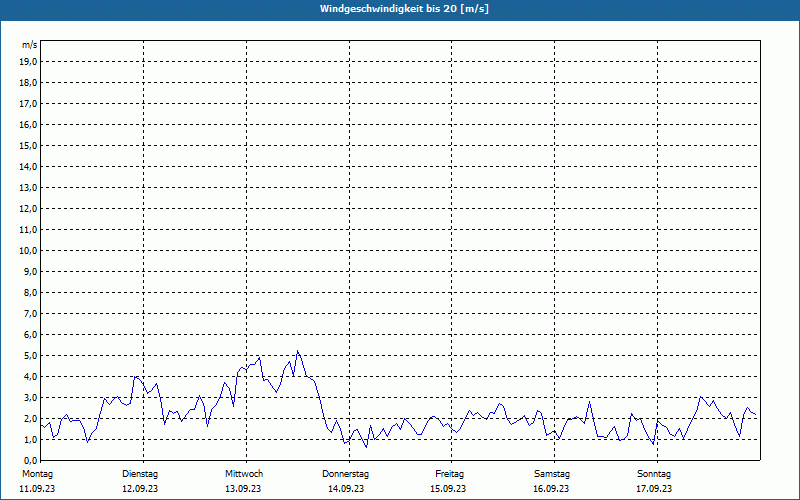Click the 19,0 y-axis label
Image resolution: width=800 pixels, height=500 pixels.
point(28,62)
